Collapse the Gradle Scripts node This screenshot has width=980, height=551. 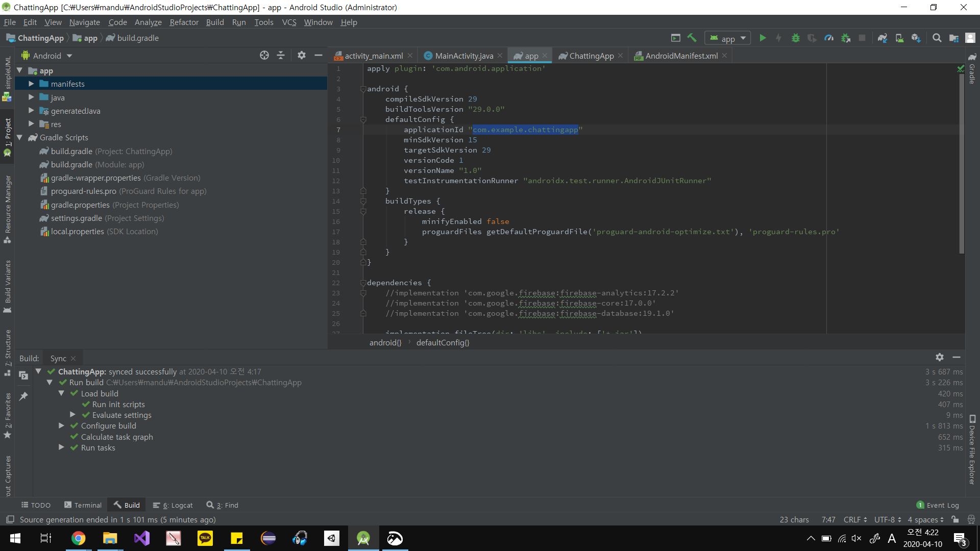click(x=19, y=137)
